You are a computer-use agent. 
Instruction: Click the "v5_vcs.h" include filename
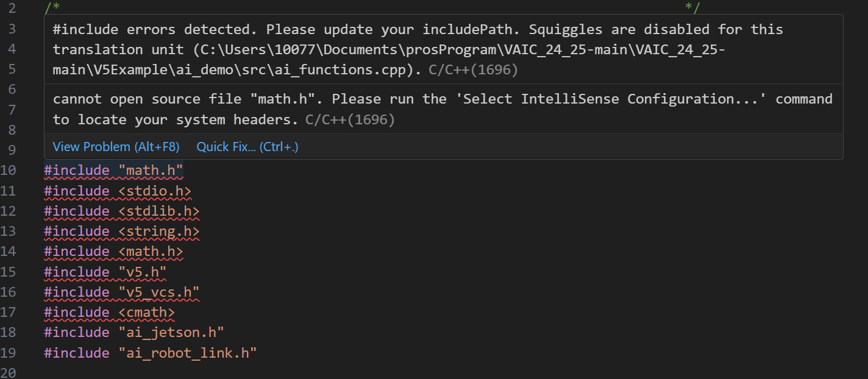[159, 292]
